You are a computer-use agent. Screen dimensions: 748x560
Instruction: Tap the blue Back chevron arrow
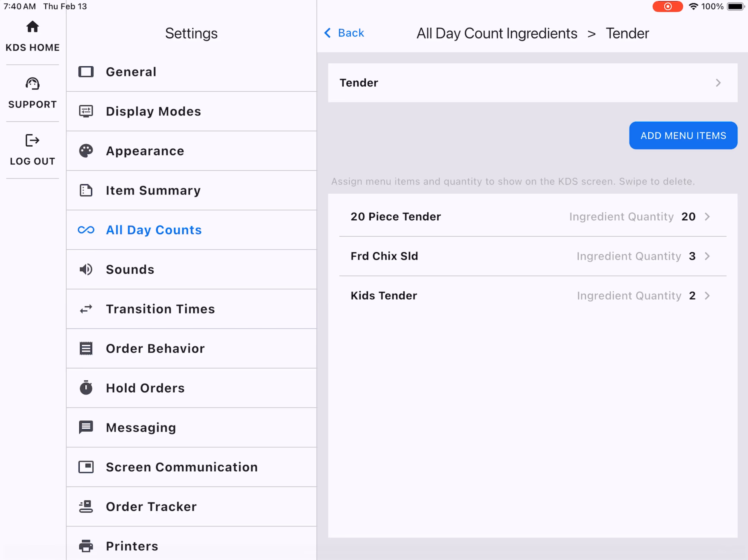[x=327, y=33]
